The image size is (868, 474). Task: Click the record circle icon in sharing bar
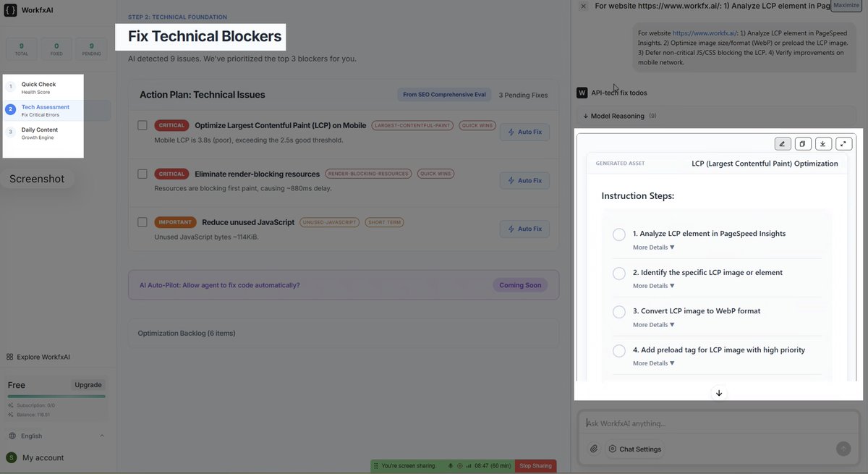(x=459, y=466)
